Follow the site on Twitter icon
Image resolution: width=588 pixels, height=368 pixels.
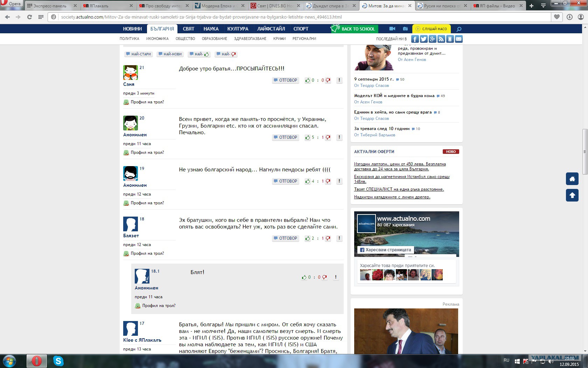point(423,39)
